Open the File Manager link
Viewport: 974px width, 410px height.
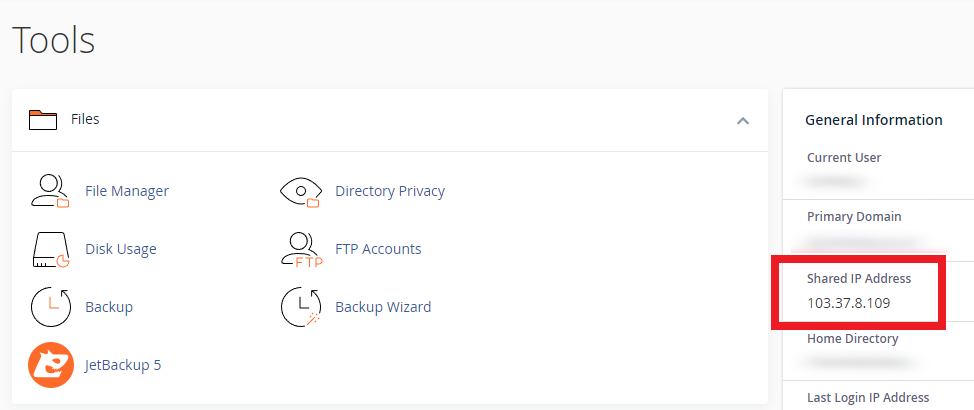(127, 191)
